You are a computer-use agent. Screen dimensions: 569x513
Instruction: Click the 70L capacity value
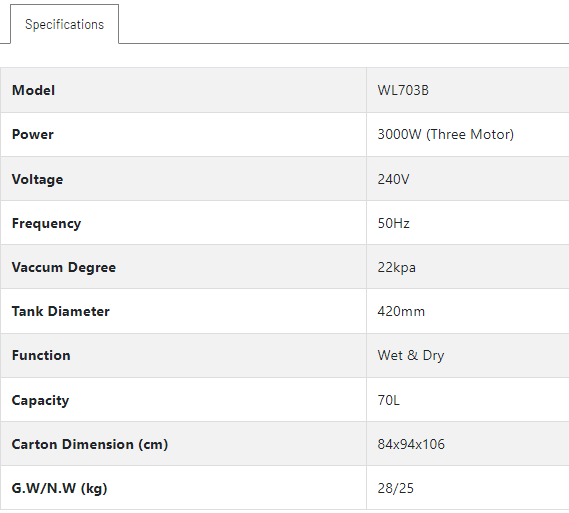point(388,400)
